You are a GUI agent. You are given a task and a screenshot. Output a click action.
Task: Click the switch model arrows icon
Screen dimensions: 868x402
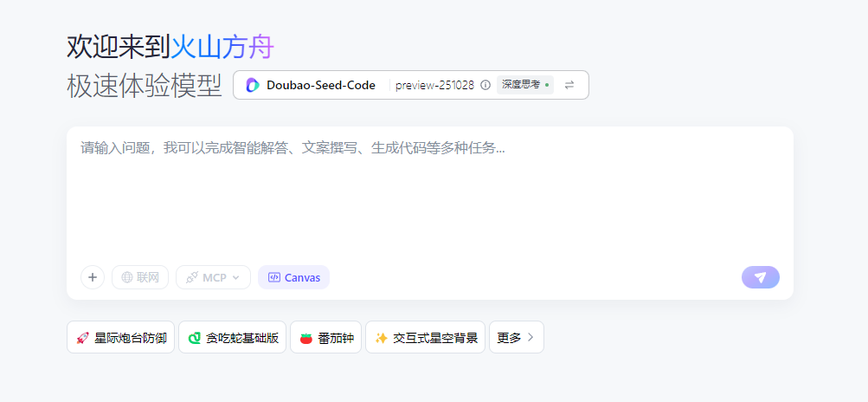pyautogui.click(x=569, y=85)
